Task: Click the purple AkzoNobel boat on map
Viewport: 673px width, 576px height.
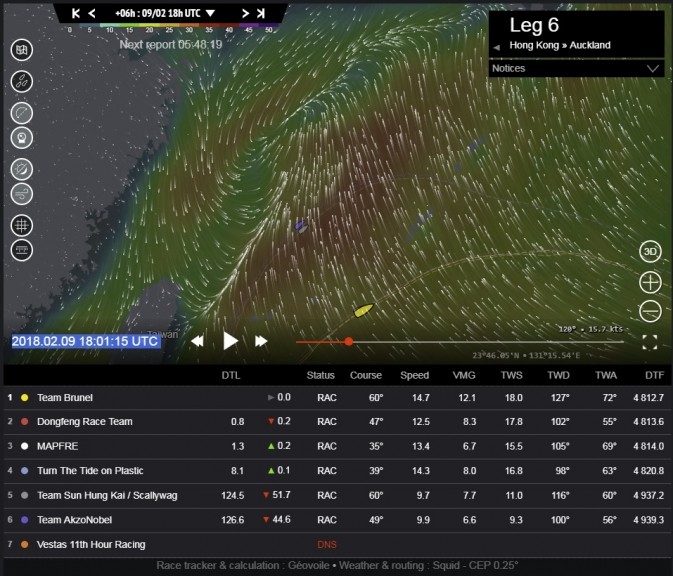Action: click(x=299, y=224)
